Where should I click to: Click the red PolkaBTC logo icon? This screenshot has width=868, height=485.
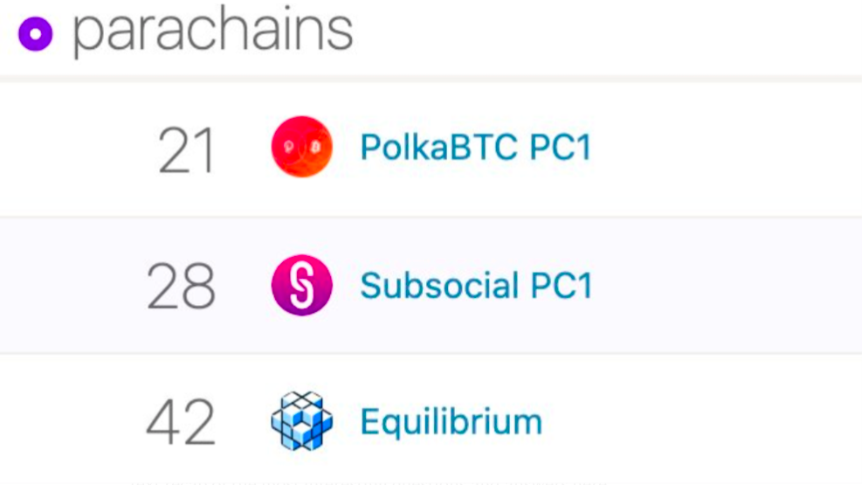point(301,147)
